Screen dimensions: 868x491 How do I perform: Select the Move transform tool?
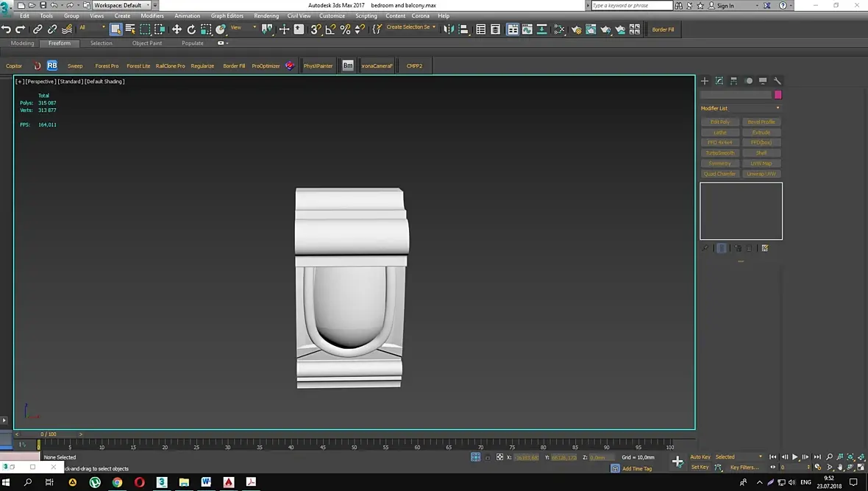(177, 29)
